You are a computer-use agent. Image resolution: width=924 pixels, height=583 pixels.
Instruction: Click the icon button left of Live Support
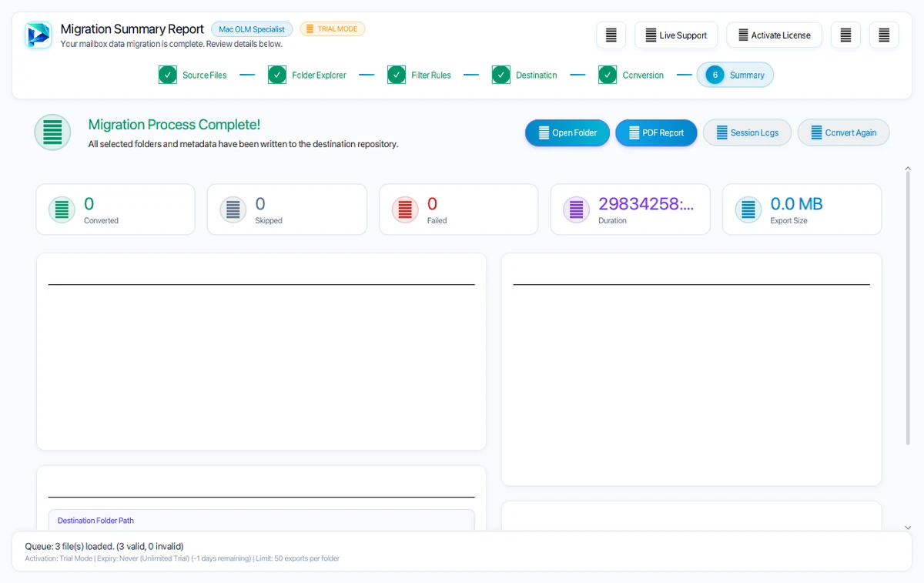click(611, 35)
